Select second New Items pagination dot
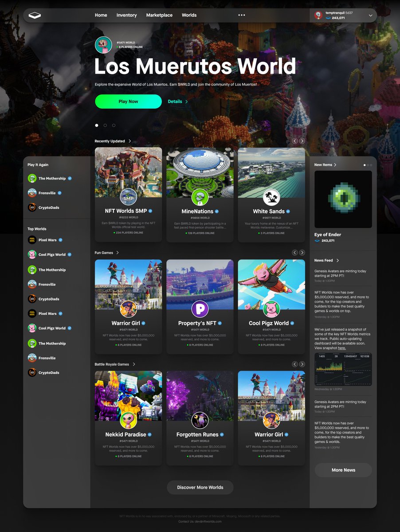The image size is (400, 532). pyautogui.click(x=368, y=165)
